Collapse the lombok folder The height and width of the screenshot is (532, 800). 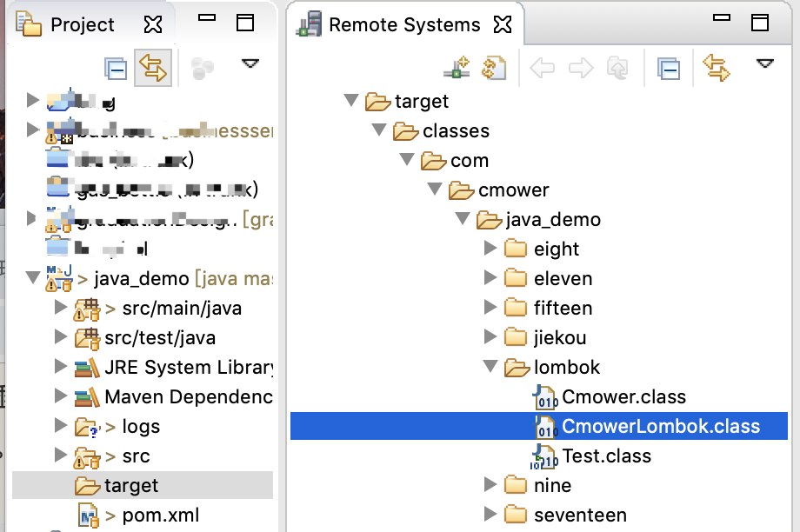(x=490, y=366)
